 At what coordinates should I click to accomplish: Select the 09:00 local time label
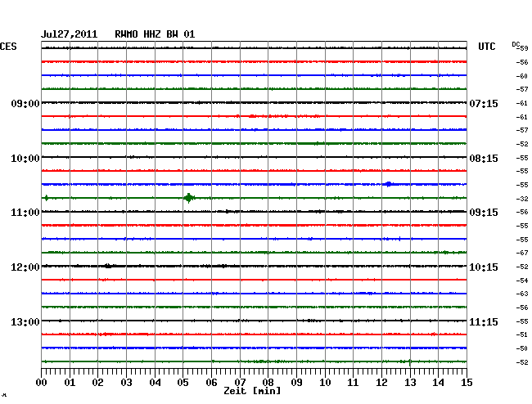pos(25,103)
